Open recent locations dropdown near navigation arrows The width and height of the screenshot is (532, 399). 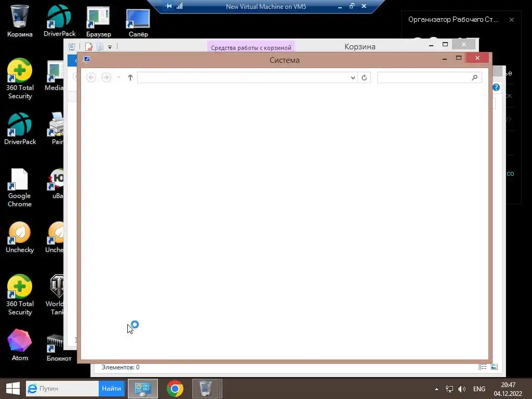point(118,77)
